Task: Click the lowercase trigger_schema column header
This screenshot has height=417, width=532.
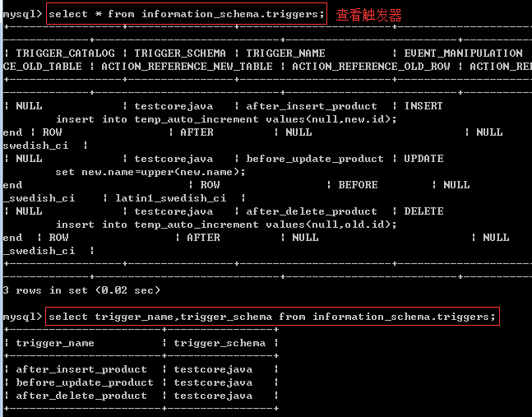Action: (220, 343)
